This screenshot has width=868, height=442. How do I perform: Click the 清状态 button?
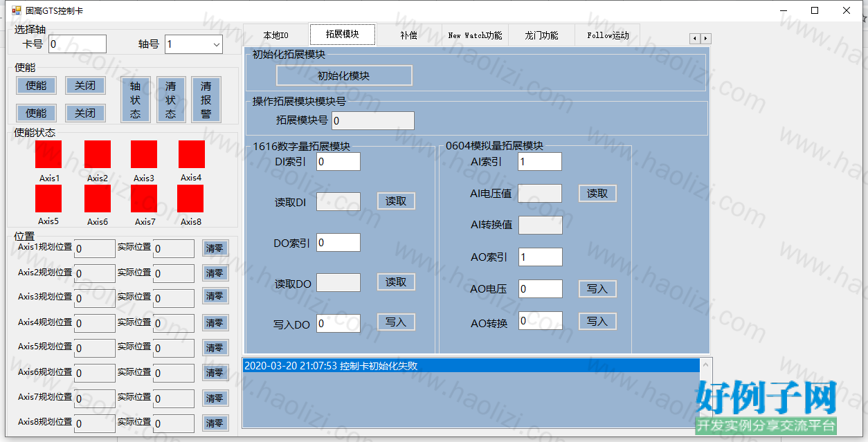coord(171,100)
